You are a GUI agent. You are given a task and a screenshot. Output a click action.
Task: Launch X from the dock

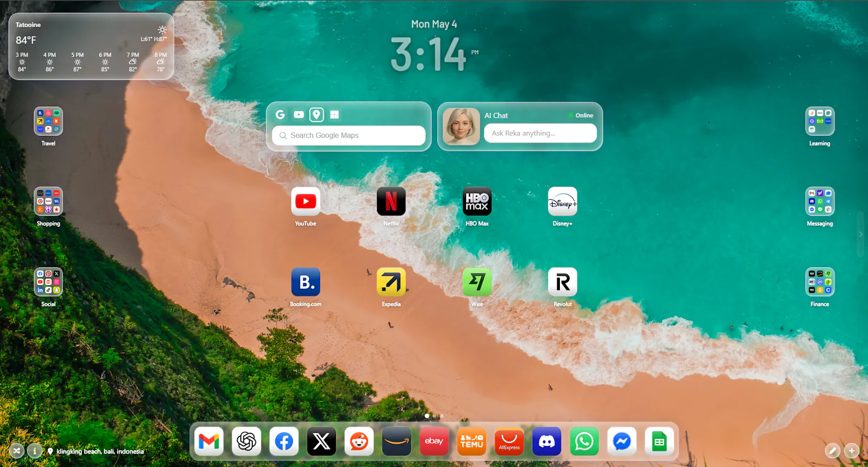[322, 441]
